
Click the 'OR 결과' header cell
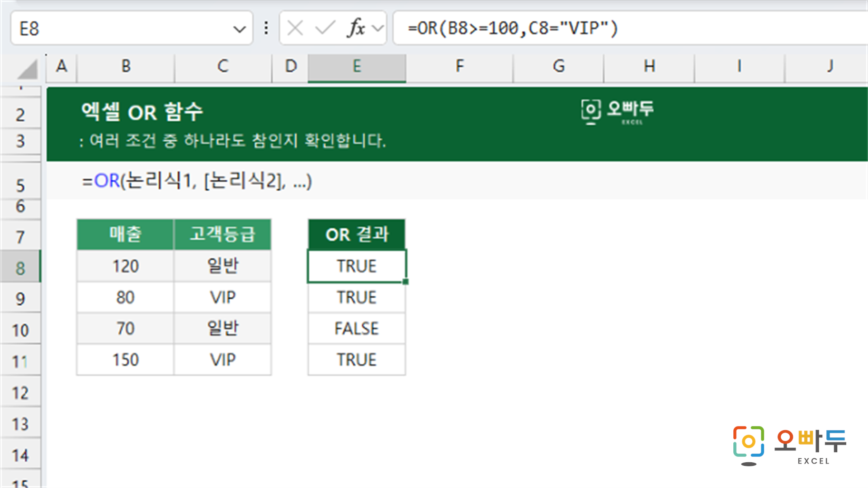tap(357, 235)
